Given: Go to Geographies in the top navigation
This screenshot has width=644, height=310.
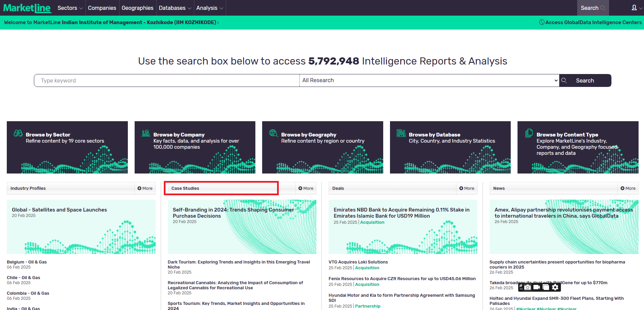Looking at the screenshot, I should [137, 8].
